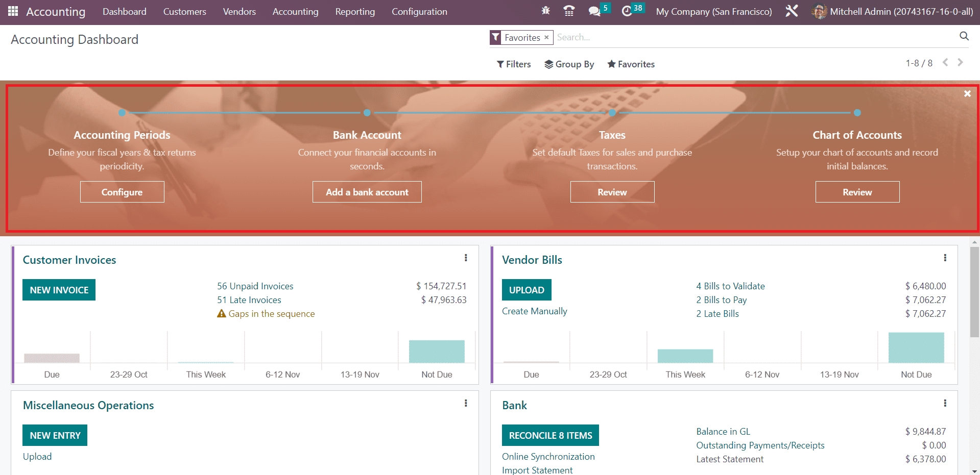Image resolution: width=980 pixels, height=475 pixels.
Task: Dismiss the onboarding setup banner
Action: pyautogui.click(x=967, y=94)
